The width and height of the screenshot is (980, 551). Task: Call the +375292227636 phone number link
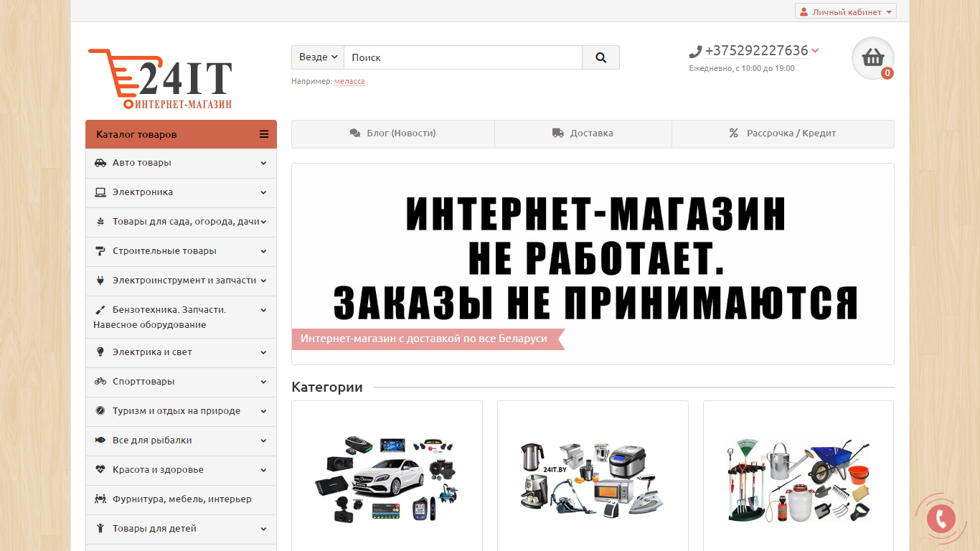point(756,51)
